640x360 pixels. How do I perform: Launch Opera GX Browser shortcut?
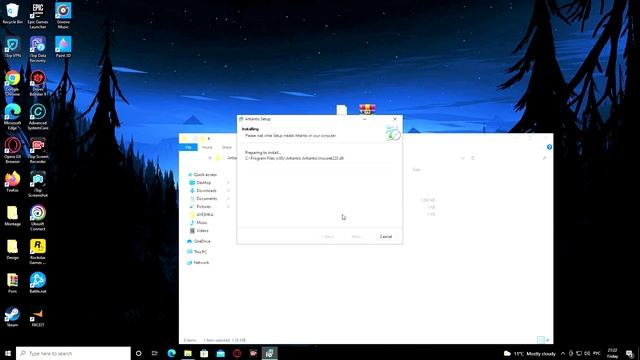[x=12, y=150]
